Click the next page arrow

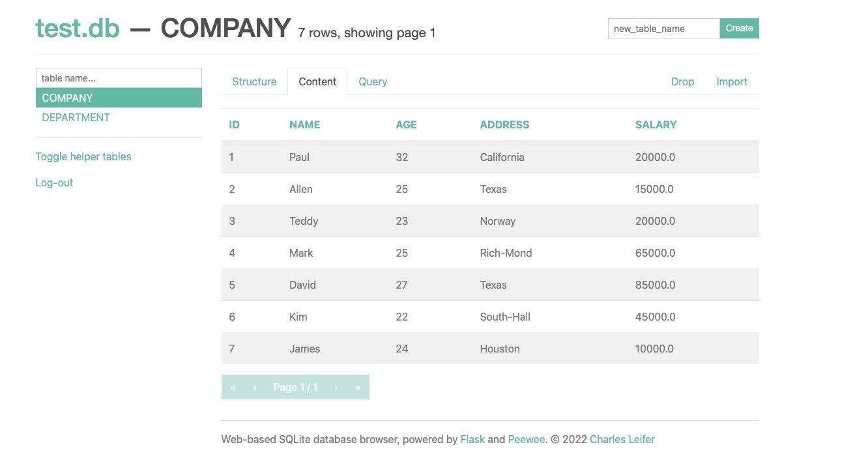pyautogui.click(x=336, y=387)
